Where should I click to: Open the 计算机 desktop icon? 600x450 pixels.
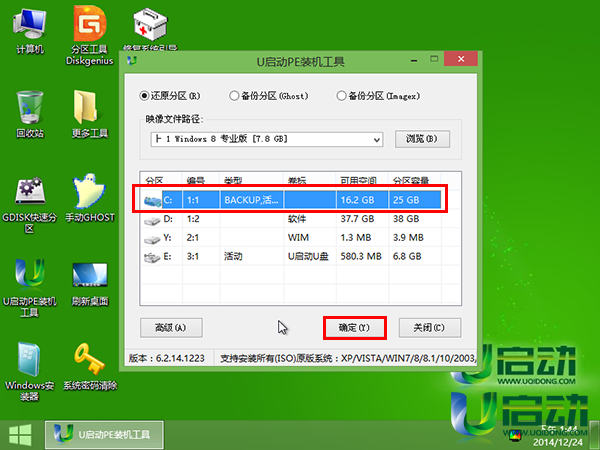29,32
